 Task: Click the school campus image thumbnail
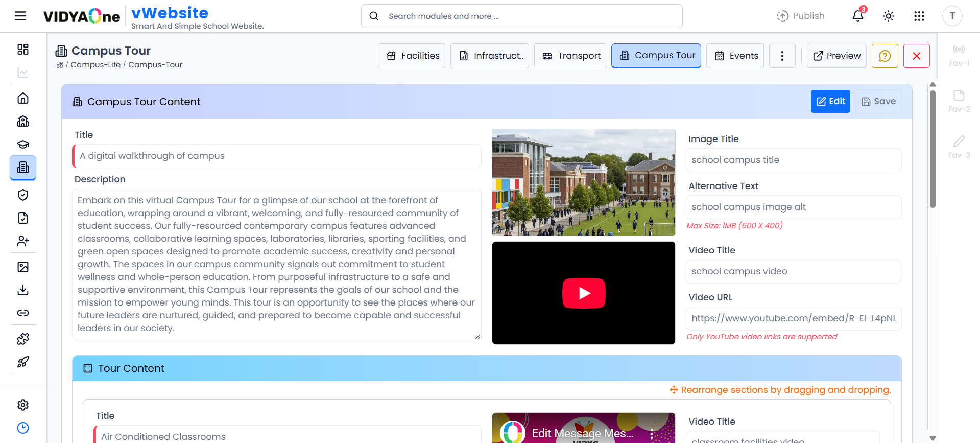(x=584, y=182)
